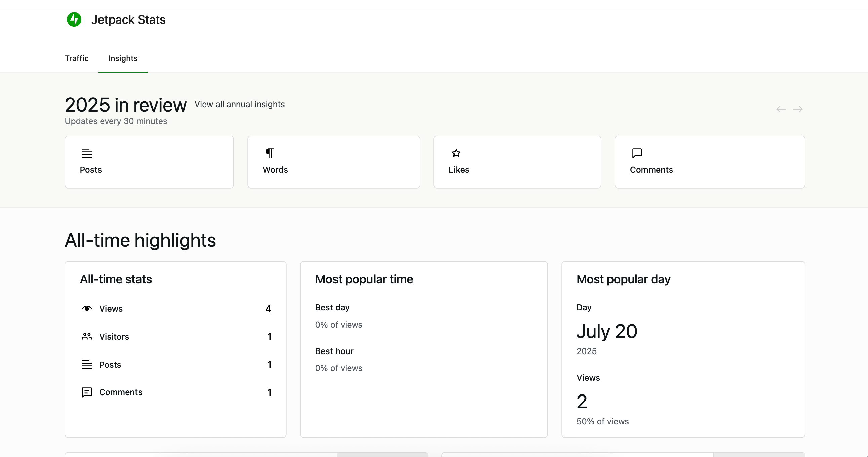The image size is (868, 457).
Task: Click the Comments speech bubble icon
Action: pyautogui.click(x=637, y=153)
